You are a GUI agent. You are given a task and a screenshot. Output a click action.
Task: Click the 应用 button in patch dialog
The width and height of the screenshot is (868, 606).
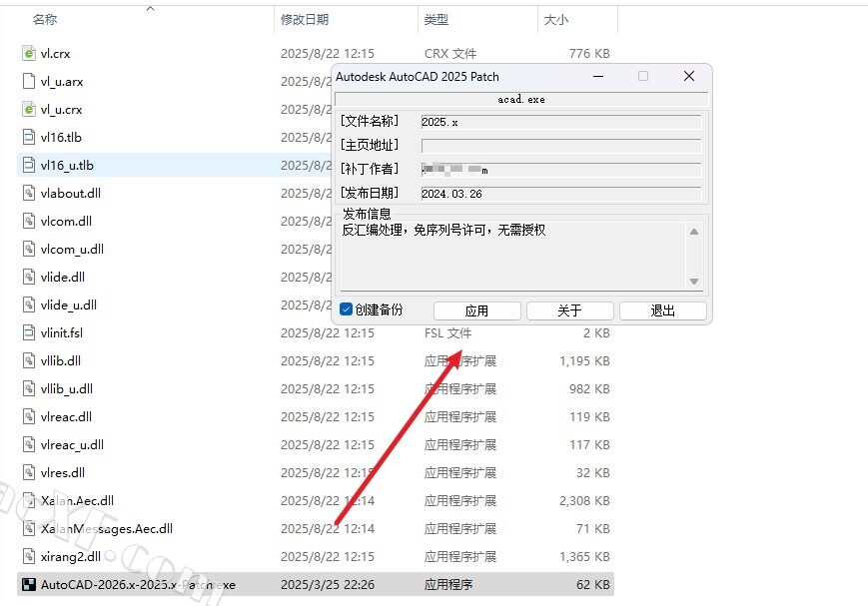pos(476,310)
